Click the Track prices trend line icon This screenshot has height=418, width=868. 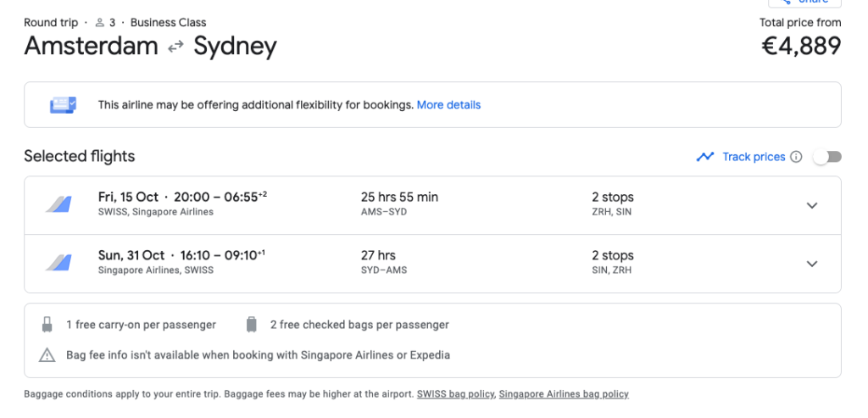(704, 157)
